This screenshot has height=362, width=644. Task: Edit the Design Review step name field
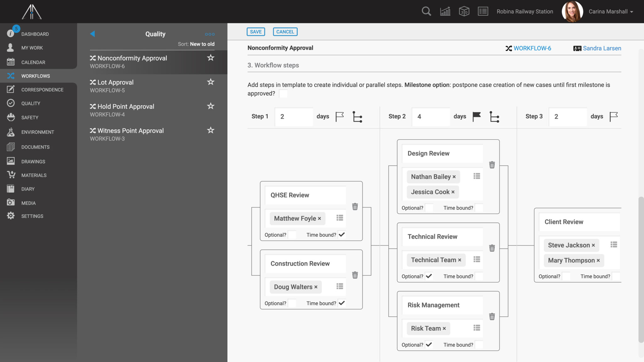442,153
